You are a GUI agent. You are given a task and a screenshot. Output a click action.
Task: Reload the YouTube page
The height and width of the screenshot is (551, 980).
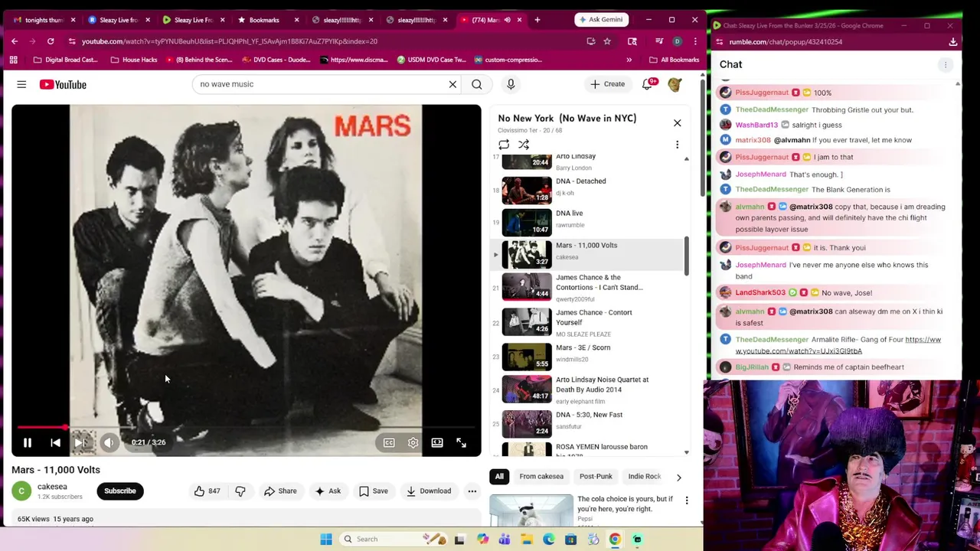click(x=51, y=41)
